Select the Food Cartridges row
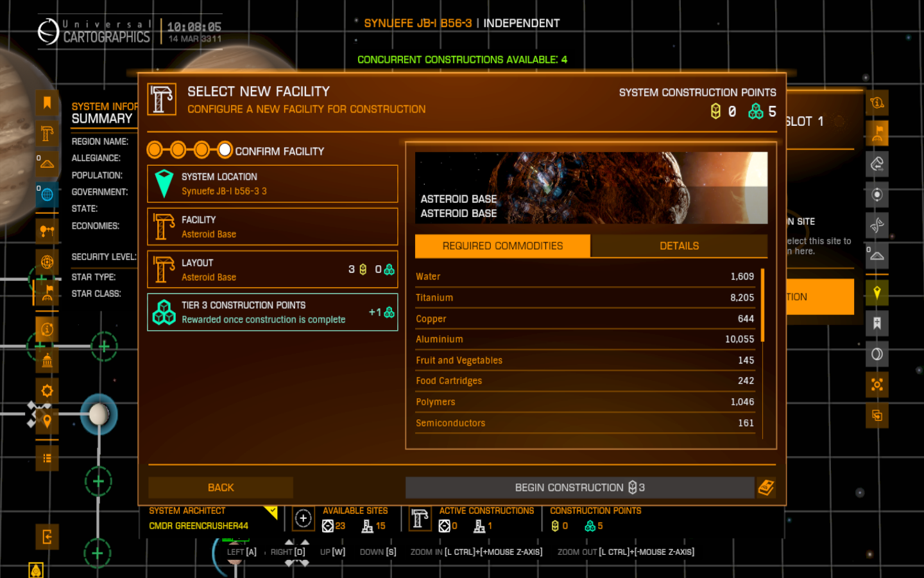 (585, 381)
